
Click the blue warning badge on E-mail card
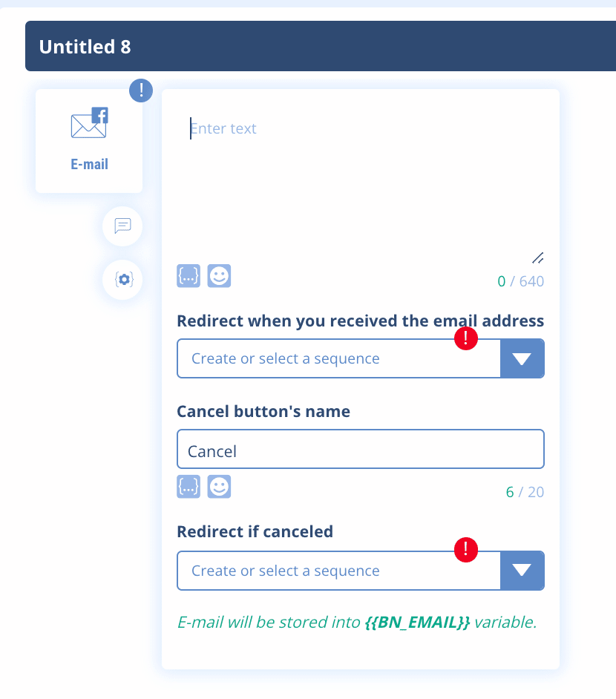coord(141,91)
